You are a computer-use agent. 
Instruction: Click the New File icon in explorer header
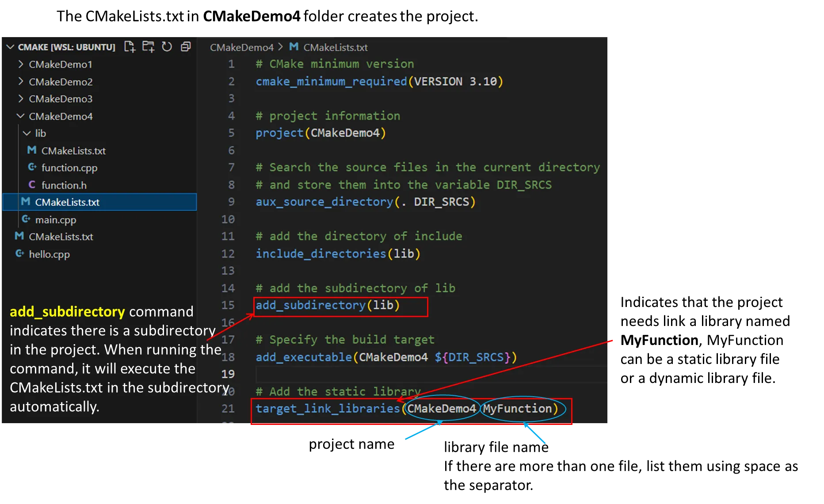(x=130, y=46)
